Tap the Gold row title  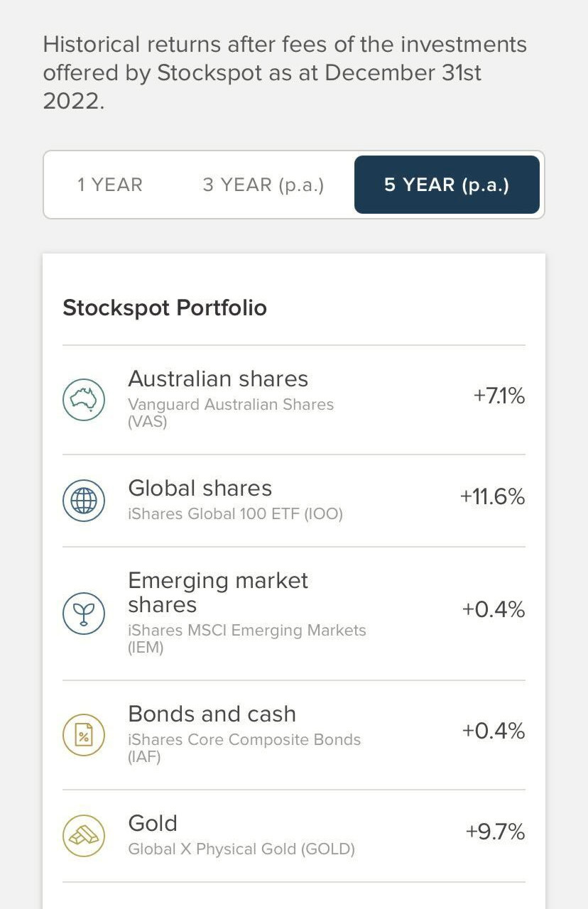pyautogui.click(x=153, y=824)
